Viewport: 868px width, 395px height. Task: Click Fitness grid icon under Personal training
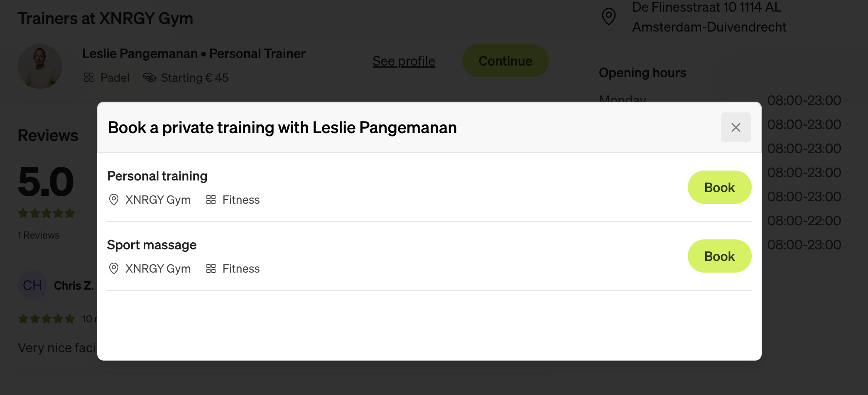(211, 200)
